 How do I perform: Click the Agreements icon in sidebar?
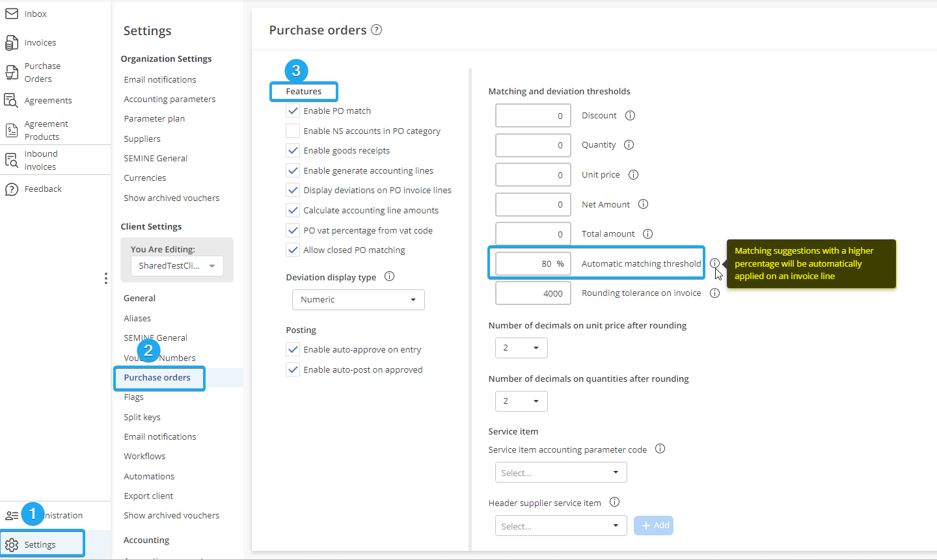click(x=11, y=100)
